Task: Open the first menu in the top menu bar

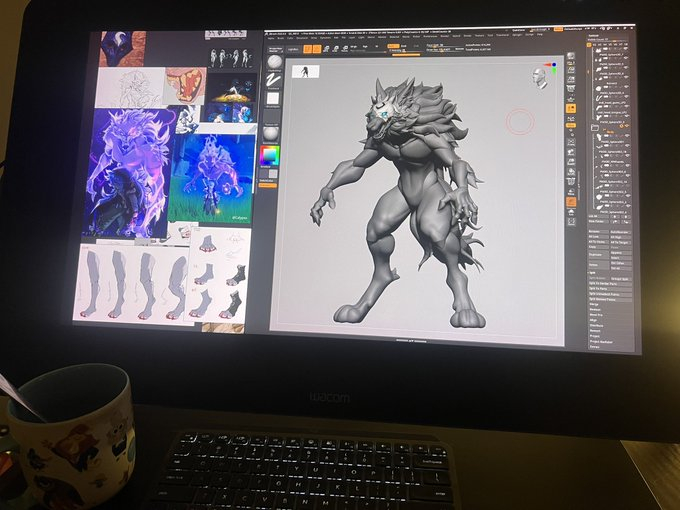Action: coord(271,37)
